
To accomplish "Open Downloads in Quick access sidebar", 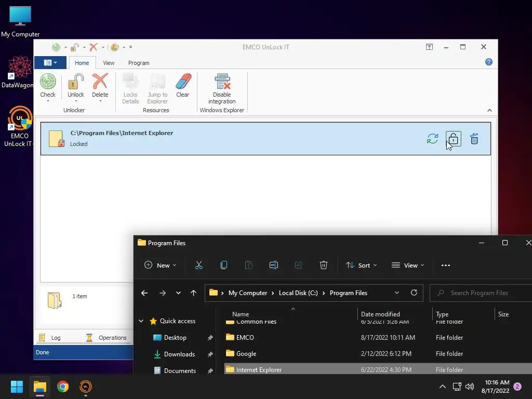I will click(x=179, y=354).
